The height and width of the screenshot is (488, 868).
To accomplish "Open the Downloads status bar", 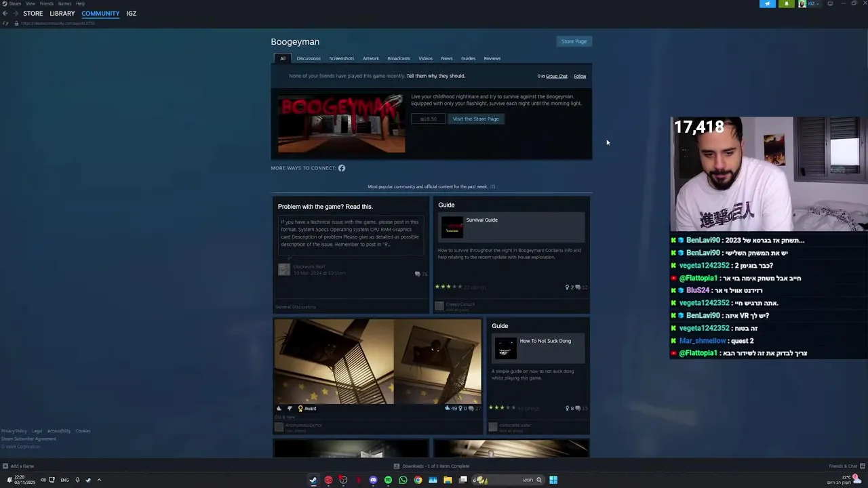I will tap(432, 466).
